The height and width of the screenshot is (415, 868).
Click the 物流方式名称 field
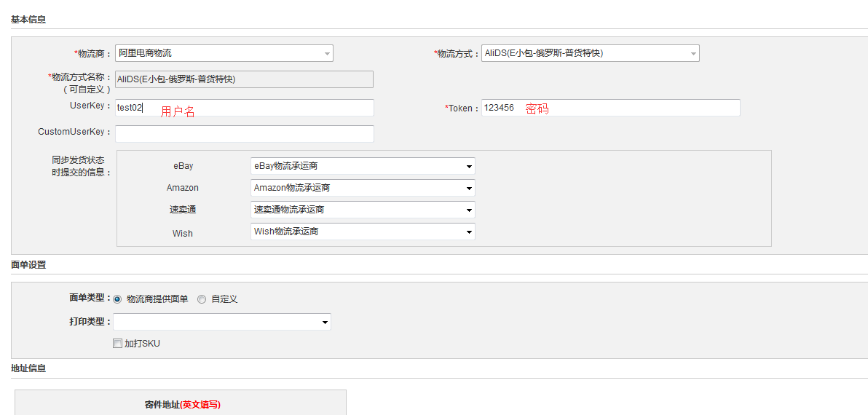tap(244, 79)
